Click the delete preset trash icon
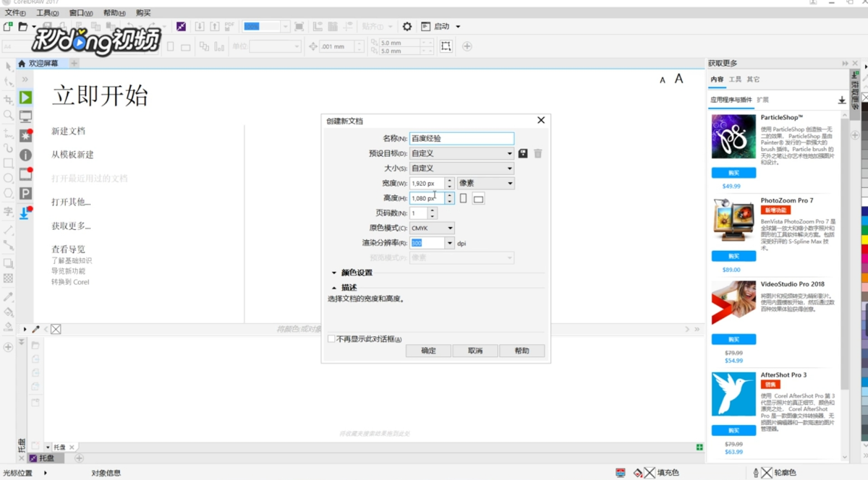Screen dimensions: 868x480 point(538,153)
